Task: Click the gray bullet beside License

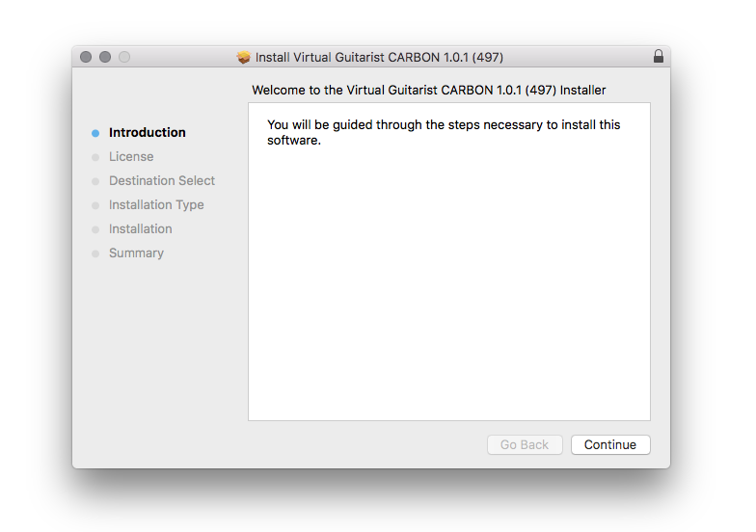Action: (95, 157)
